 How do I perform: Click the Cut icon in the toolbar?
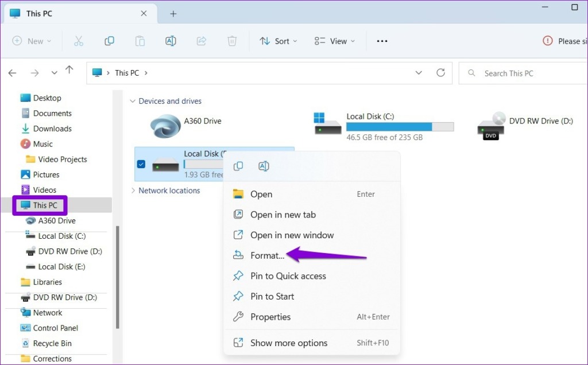[79, 41]
